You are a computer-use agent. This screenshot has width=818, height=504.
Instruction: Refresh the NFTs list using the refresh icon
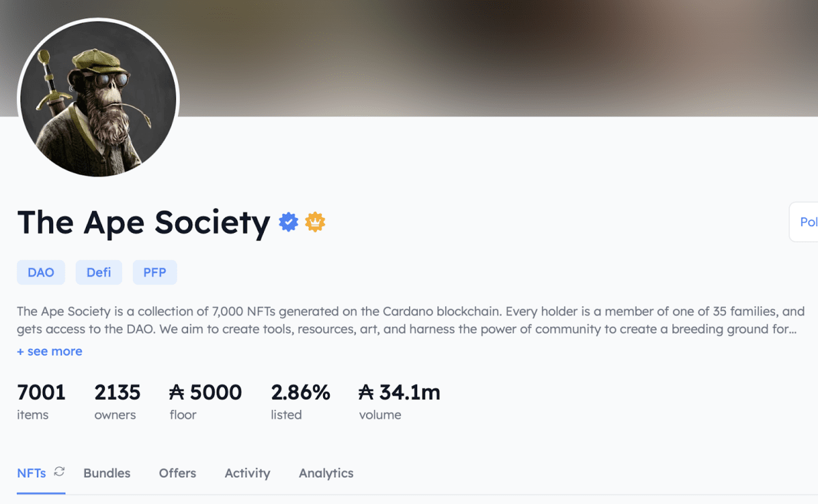pos(59,472)
